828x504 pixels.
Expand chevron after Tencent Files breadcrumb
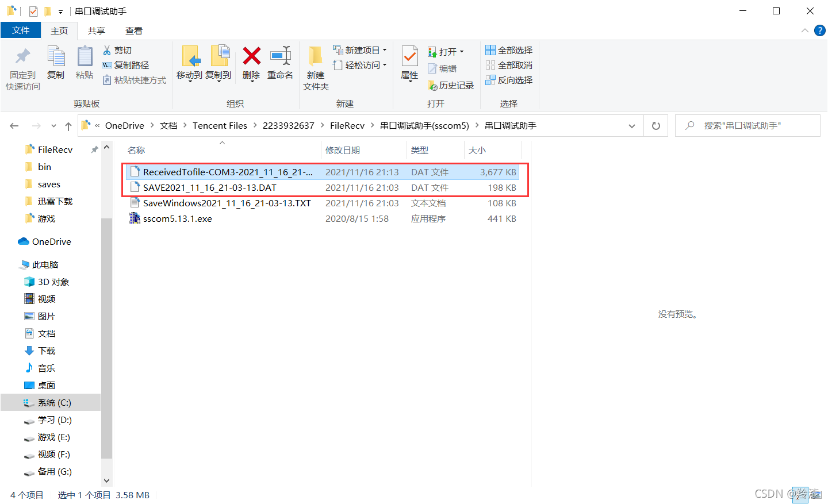click(x=255, y=125)
